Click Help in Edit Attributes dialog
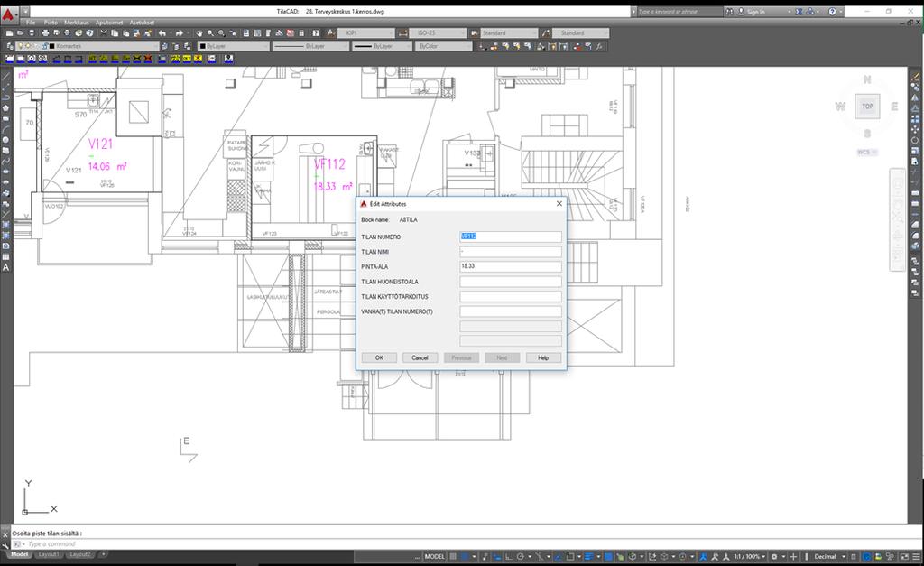This screenshot has width=924, height=566. (543, 357)
